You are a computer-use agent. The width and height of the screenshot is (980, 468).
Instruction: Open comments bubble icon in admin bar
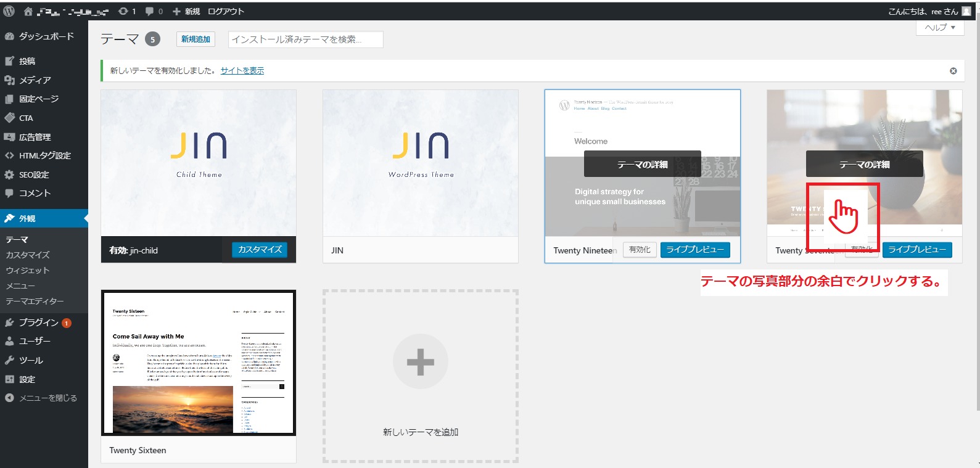[150, 11]
